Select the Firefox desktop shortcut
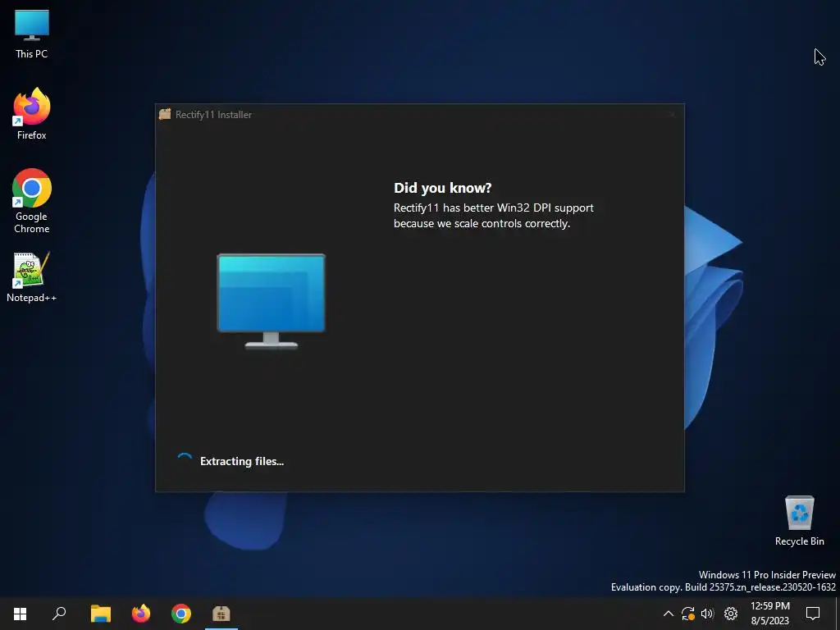 point(32,113)
